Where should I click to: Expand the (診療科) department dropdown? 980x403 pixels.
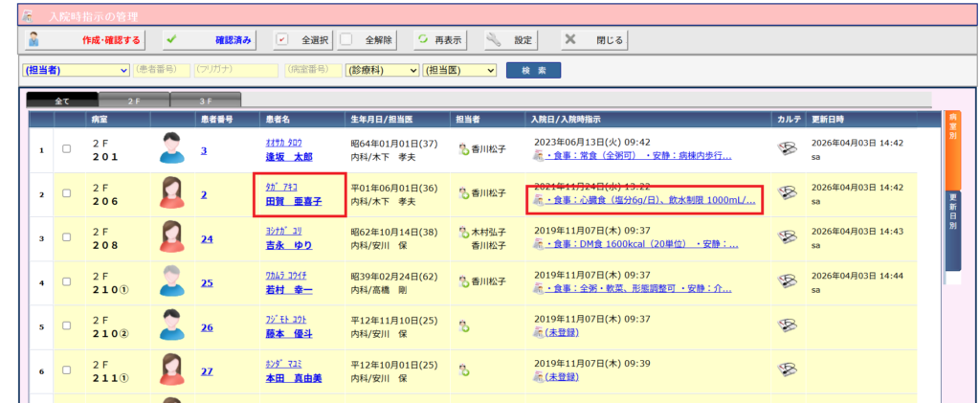coord(382,70)
